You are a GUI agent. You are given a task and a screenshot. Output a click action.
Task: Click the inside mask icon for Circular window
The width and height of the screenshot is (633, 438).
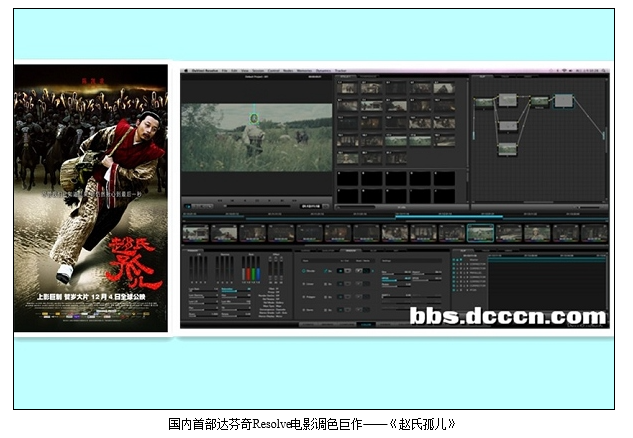(x=340, y=271)
